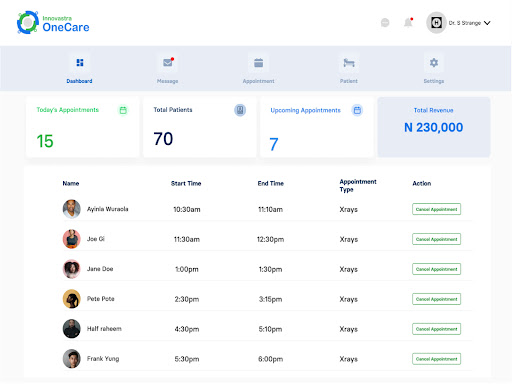512x384 pixels.
Task: Cancel Ayinla Wuraola's appointment
Action: [436, 209]
